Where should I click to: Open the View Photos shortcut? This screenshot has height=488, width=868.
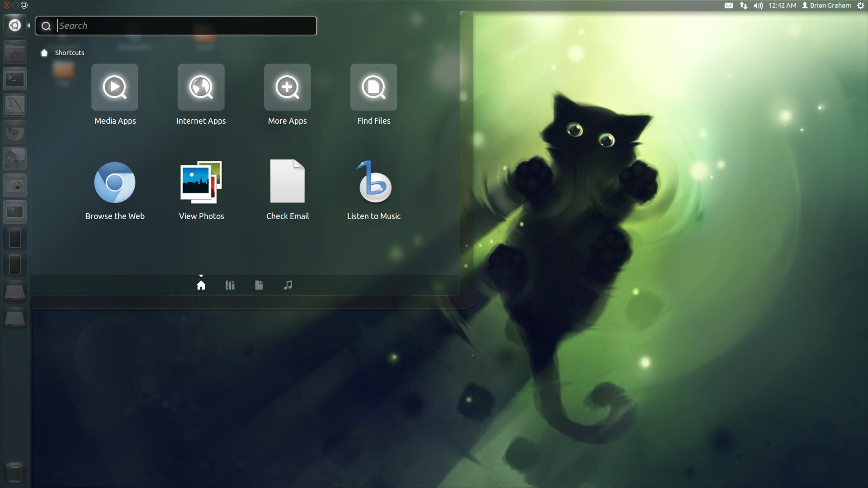coord(201,190)
